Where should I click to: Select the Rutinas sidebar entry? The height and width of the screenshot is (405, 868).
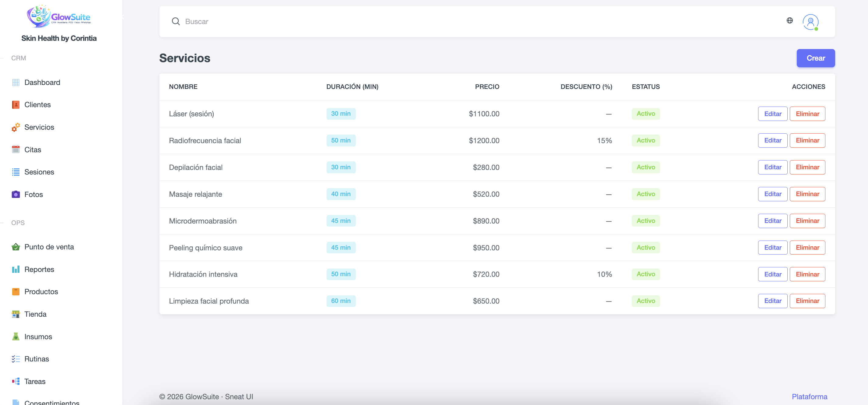pos(37,359)
